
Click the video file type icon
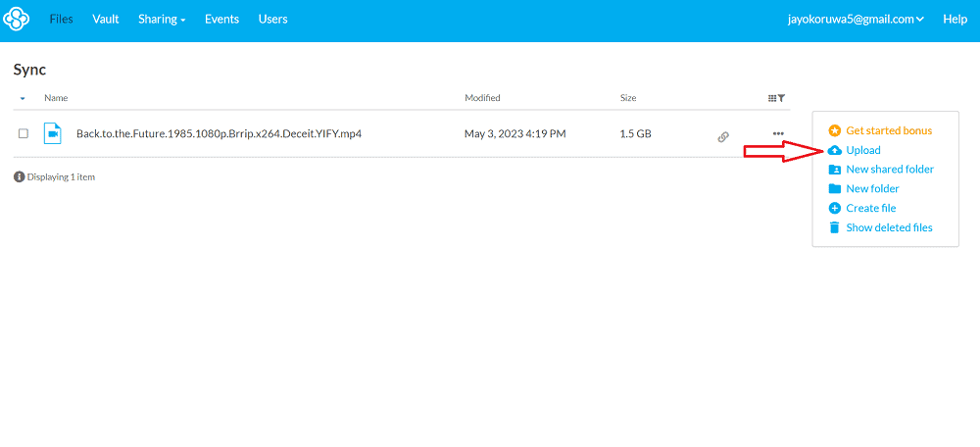pos(53,133)
